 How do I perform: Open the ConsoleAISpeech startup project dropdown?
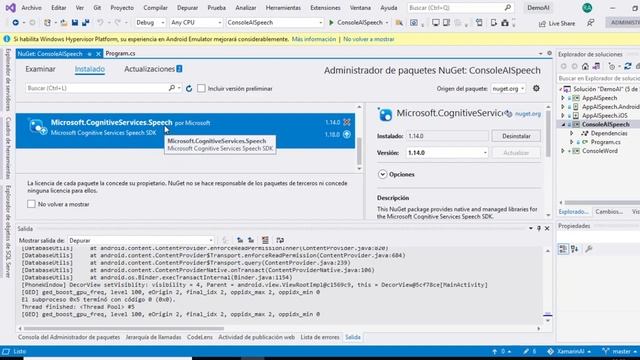[x=275, y=23]
